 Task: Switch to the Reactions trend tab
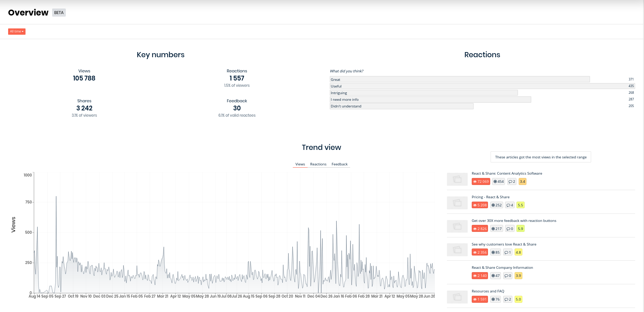pyautogui.click(x=318, y=164)
